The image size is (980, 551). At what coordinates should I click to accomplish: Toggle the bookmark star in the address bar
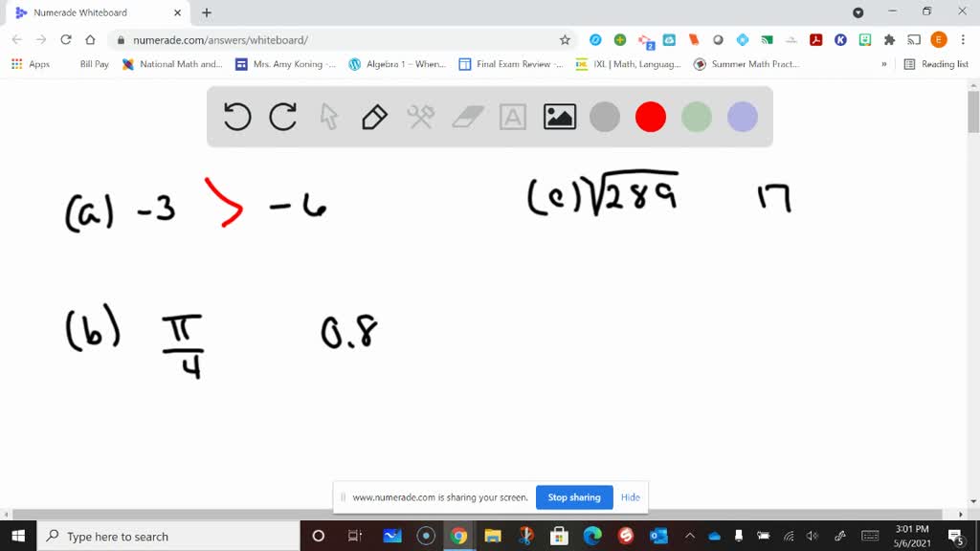[x=565, y=41]
